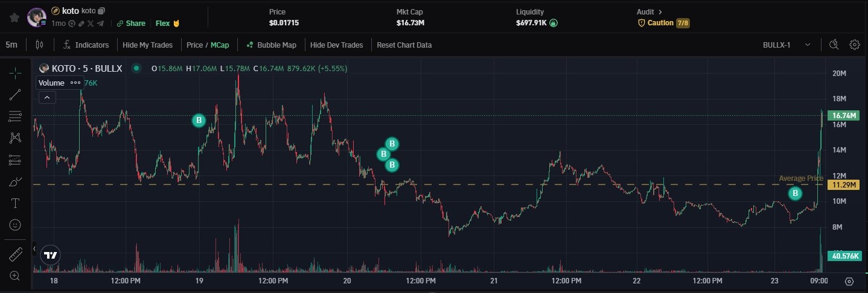Select the brush drawing tool
This screenshot has height=293, width=868.
click(x=16, y=181)
